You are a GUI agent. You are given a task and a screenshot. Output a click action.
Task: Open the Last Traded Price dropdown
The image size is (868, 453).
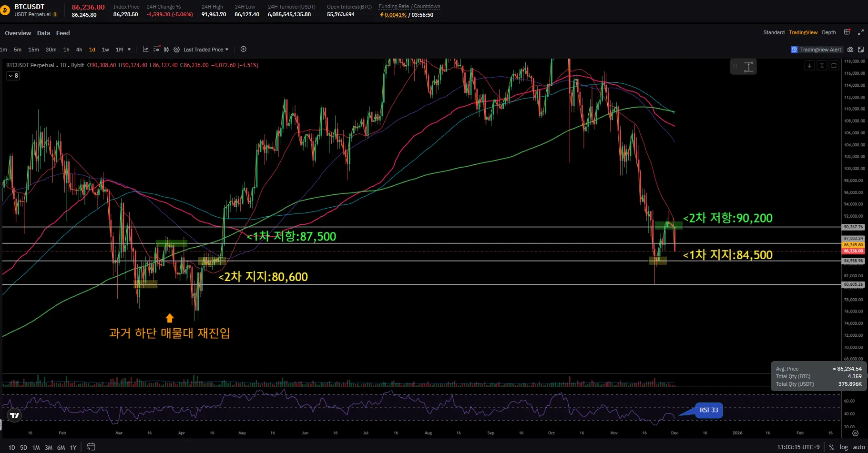pyautogui.click(x=205, y=50)
